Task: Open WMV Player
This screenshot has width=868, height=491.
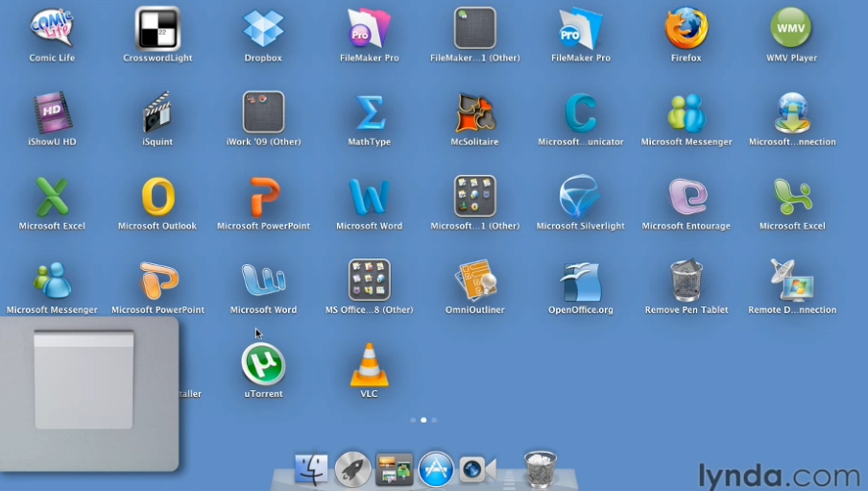Action: point(791,28)
